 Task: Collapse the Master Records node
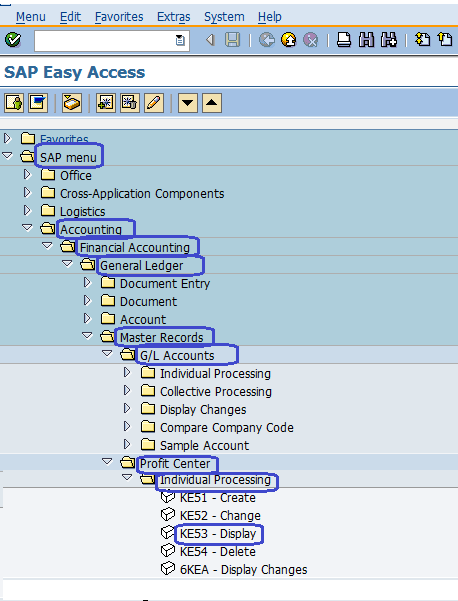tap(87, 335)
